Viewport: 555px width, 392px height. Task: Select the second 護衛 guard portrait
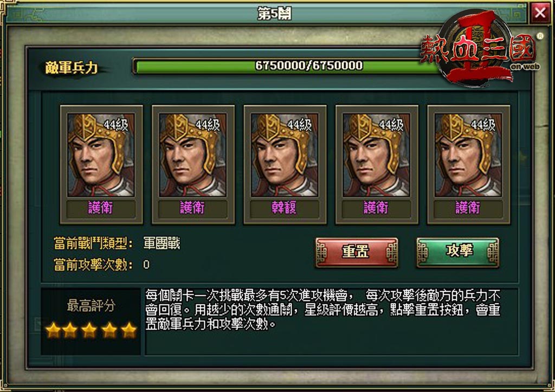coord(193,155)
